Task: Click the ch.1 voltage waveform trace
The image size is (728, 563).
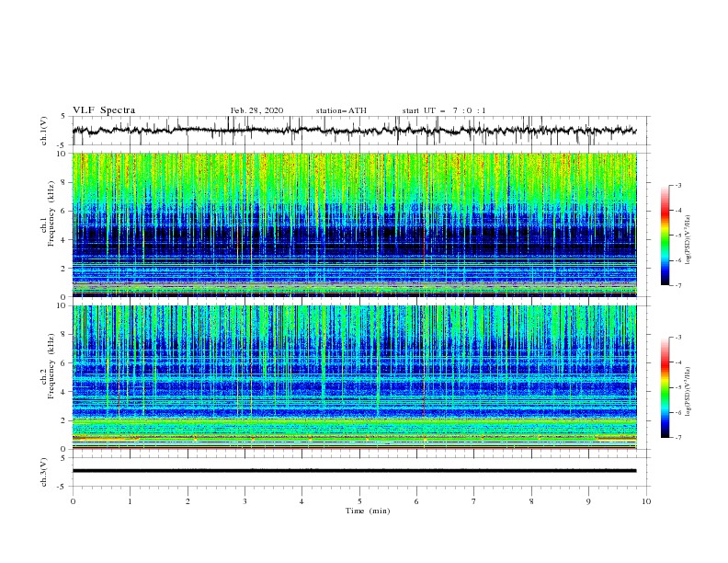Action: (x=354, y=131)
